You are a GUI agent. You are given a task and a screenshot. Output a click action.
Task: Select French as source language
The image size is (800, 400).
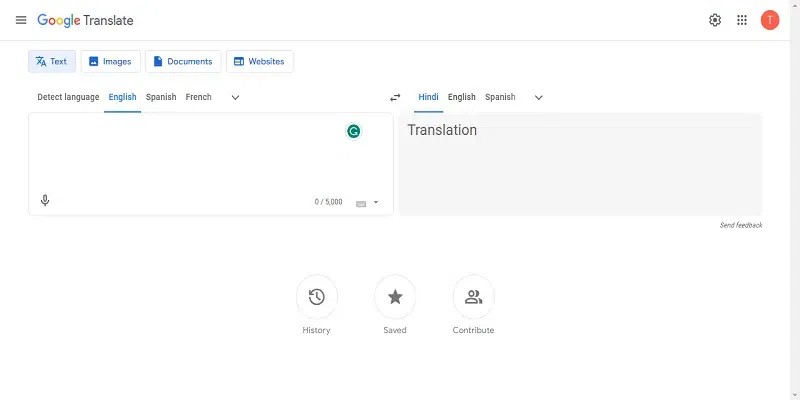coord(198,97)
